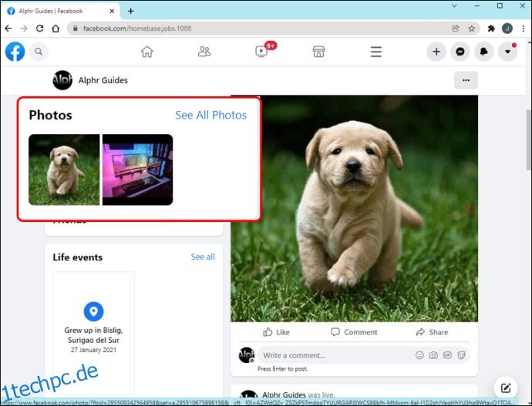Open the puppy photo thumbnail in Photos
The width and height of the screenshot is (532, 406).
[x=64, y=169]
